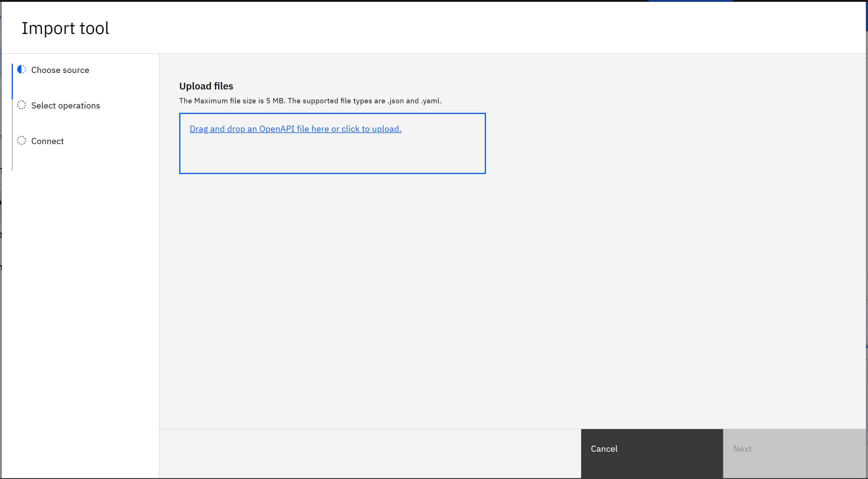Click the maximum file size description text
This screenshot has height=479, width=868.
point(310,100)
